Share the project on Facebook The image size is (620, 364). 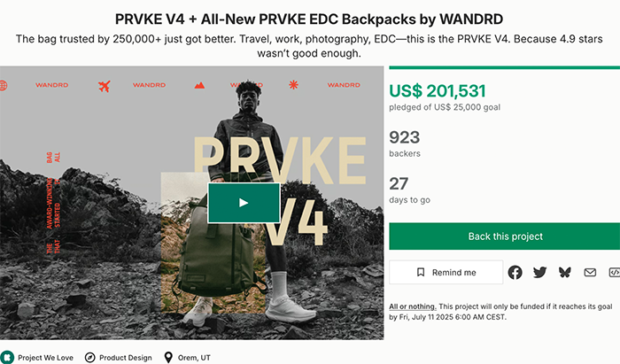[515, 272]
